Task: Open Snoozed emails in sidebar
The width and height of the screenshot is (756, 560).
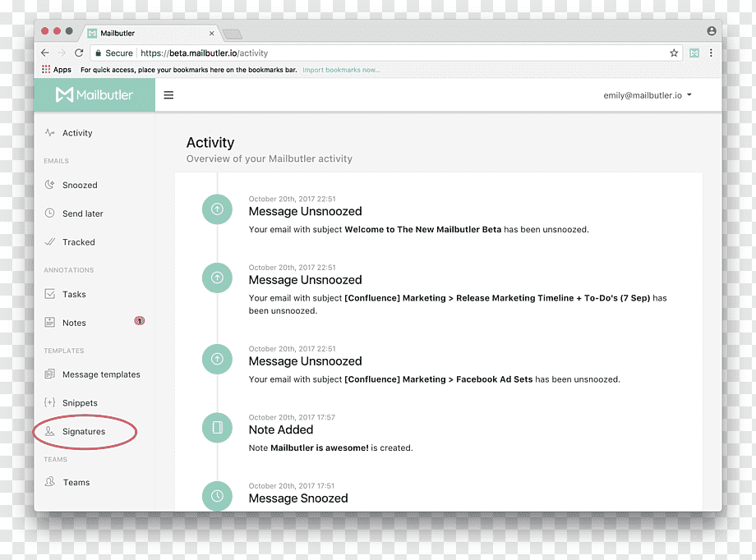Action: 80,185
